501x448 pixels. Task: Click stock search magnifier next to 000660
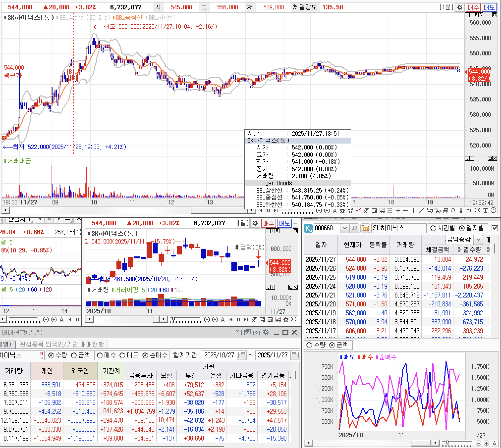click(x=354, y=228)
